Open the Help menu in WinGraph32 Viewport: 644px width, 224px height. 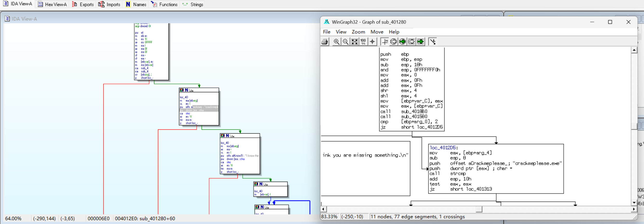click(x=394, y=32)
